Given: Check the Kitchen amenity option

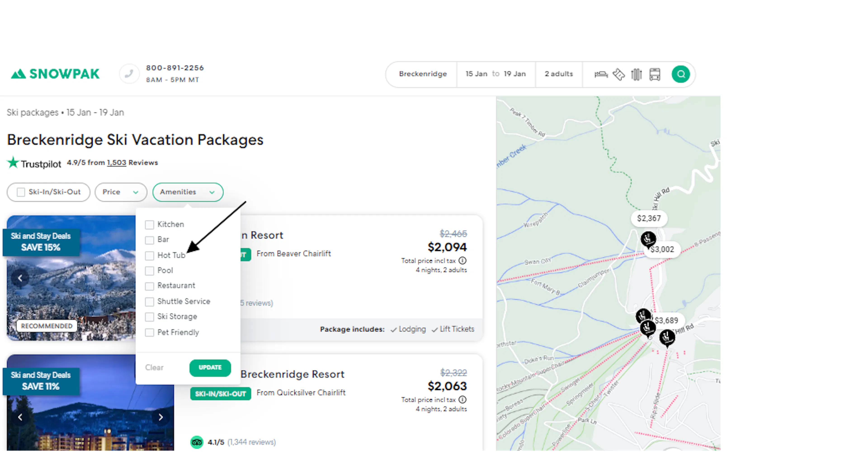Looking at the screenshot, I should click(x=149, y=225).
